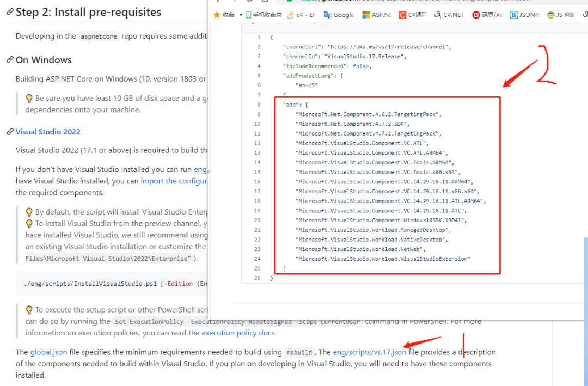Open the C#调用 bookmark
Screen dimensions: 588x386
pos(413,15)
